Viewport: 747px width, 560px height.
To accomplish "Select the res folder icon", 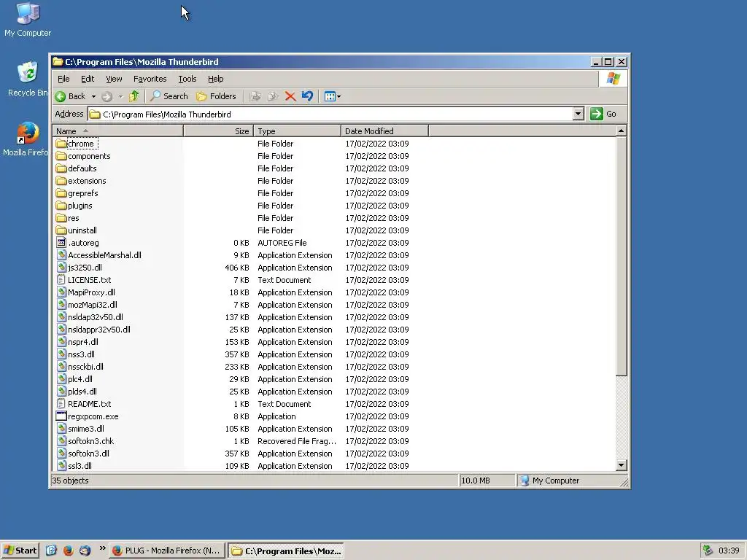I will tap(61, 217).
